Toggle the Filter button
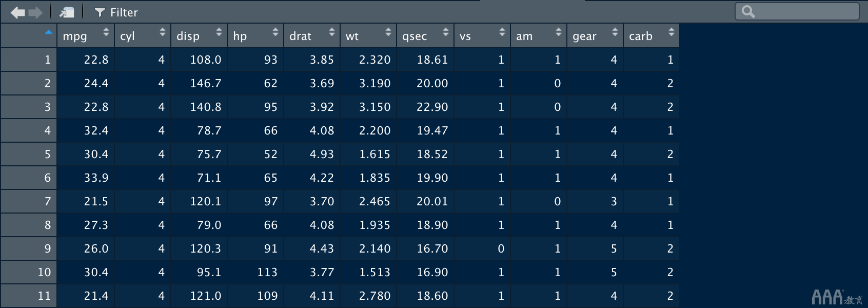Viewport: 868px width, 308px height. tap(116, 12)
